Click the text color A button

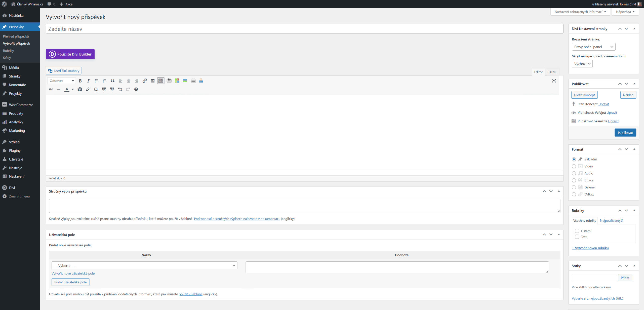click(67, 89)
